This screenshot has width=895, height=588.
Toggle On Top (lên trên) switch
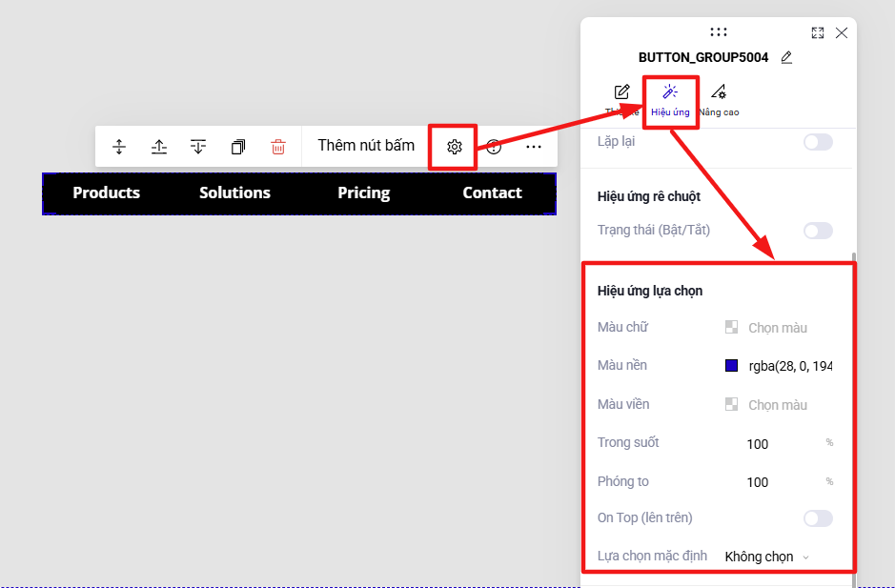(818, 518)
